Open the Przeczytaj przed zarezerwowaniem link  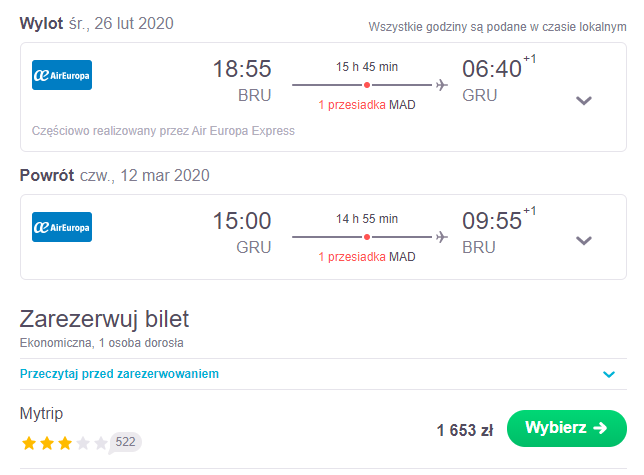pos(119,374)
